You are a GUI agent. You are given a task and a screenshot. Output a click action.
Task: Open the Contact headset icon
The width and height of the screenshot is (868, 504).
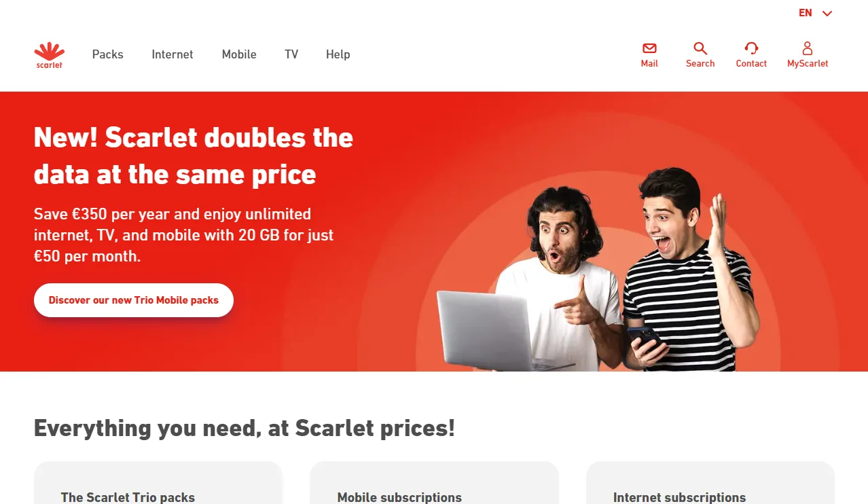pyautogui.click(x=751, y=48)
